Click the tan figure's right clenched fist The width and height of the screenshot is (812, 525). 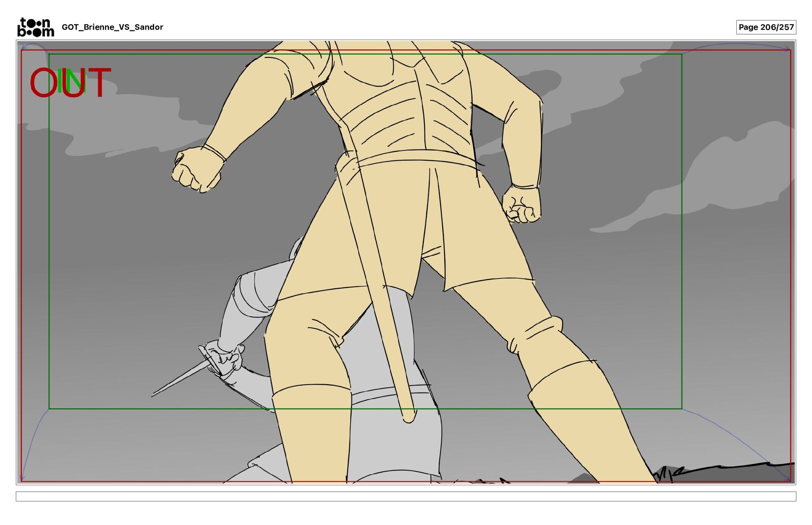tap(522, 204)
